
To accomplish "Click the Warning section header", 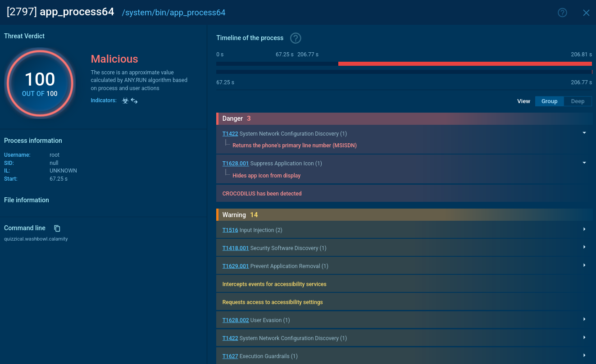I will click(404, 215).
